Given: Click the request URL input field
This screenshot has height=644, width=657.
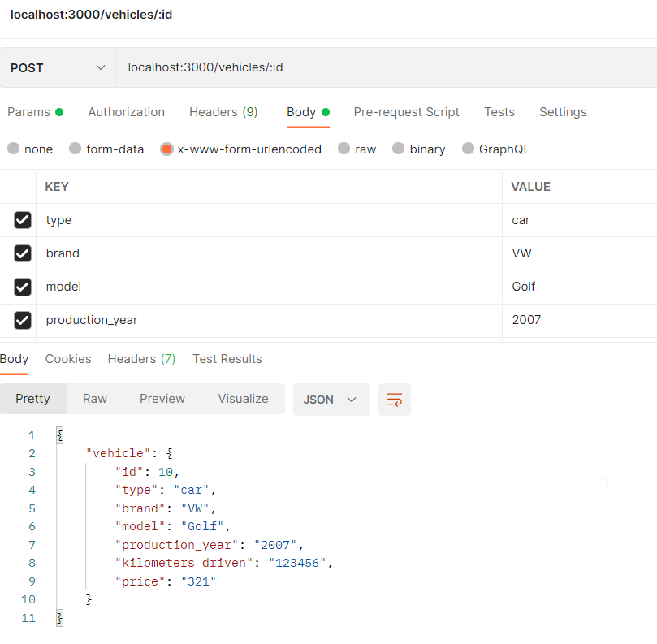Looking at the screenshot, I should tap(387, 67).
